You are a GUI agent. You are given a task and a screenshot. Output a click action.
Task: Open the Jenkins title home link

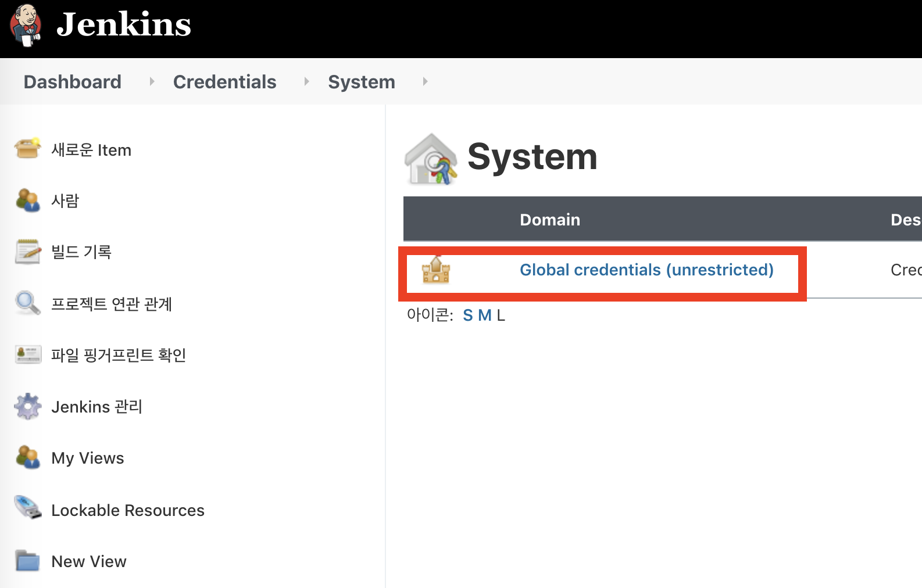pos(124,24)
